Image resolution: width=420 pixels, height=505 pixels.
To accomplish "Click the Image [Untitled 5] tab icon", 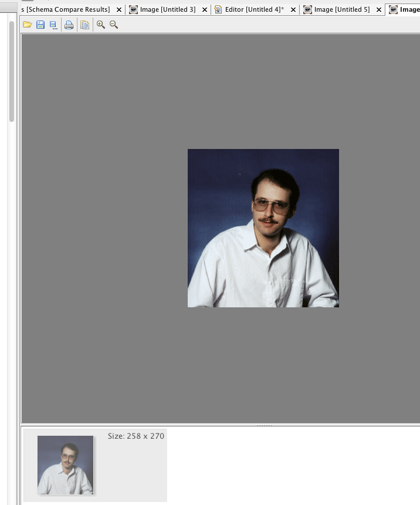I will coord(307,9).
